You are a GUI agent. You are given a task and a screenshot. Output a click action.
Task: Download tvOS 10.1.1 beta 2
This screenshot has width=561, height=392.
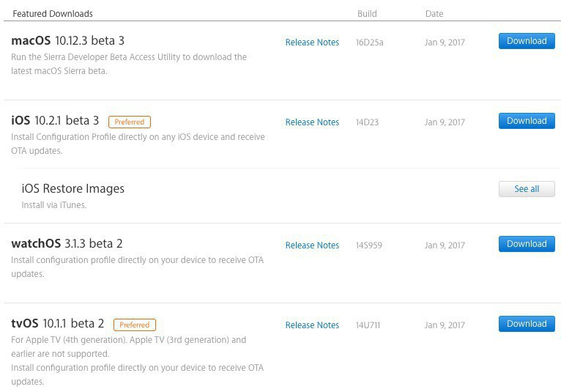pyautogui.click(x=527, y=324)
